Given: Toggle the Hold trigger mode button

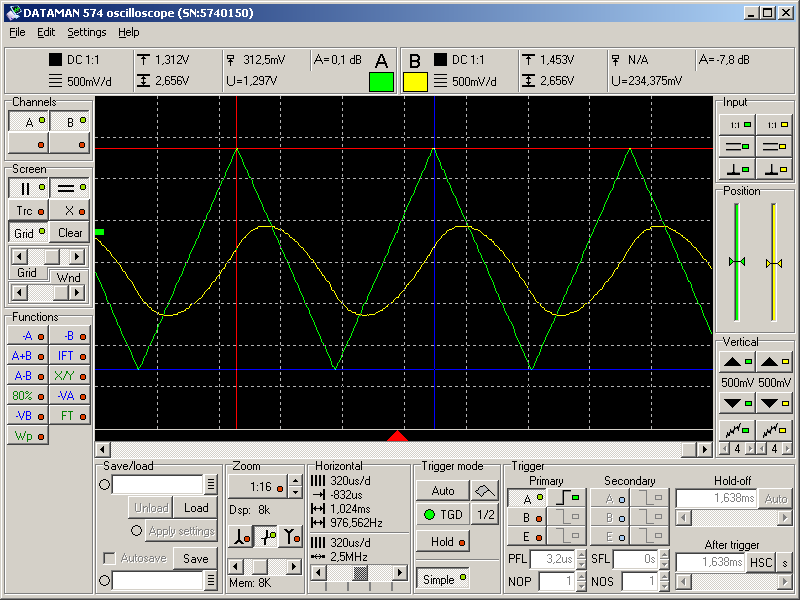Looking at the screenshot, I should coord(443,542).
